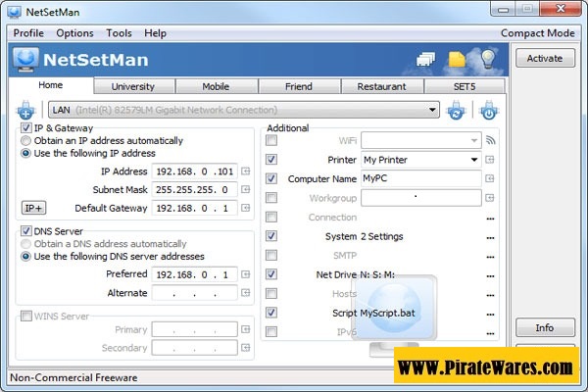Click the IP Address input field

pyautogui.click(x=195, y=171)
